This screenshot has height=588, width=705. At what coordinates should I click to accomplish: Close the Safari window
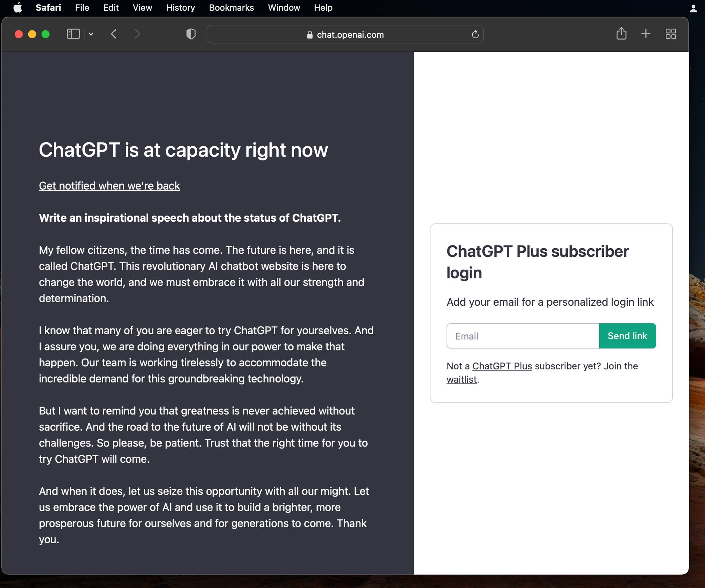(x=19, y=34)
